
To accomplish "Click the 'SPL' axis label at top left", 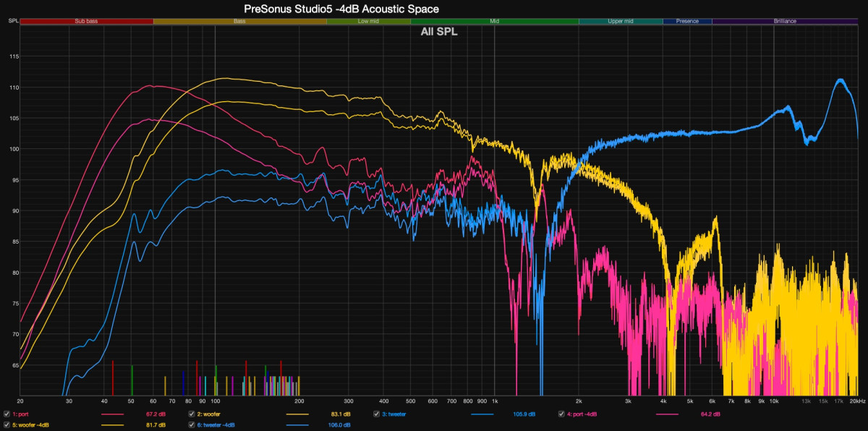I will (x=13, y=22).
